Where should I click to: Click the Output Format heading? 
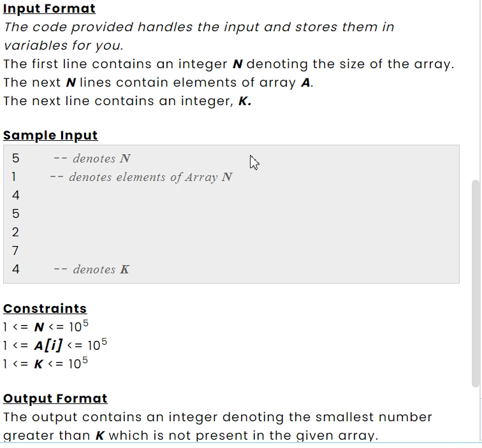pyautogui.click(x=55, y=398)
